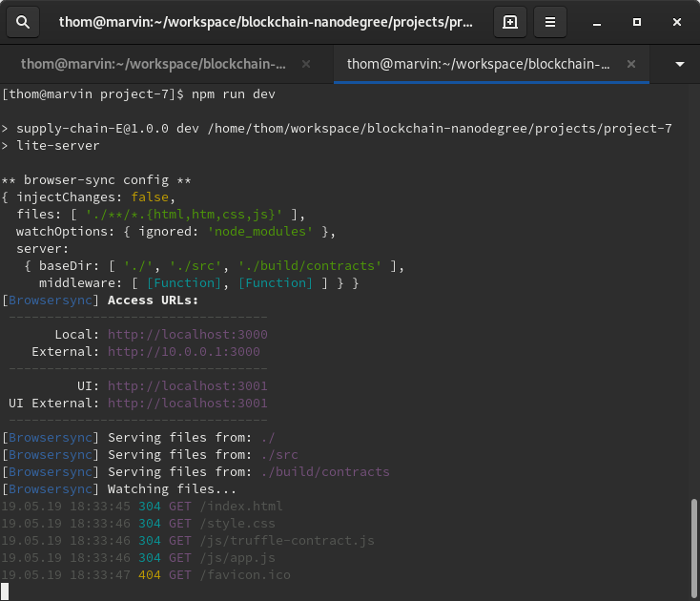Click the '/style.css' request path
700x601 pixels.
coord(237,524)
